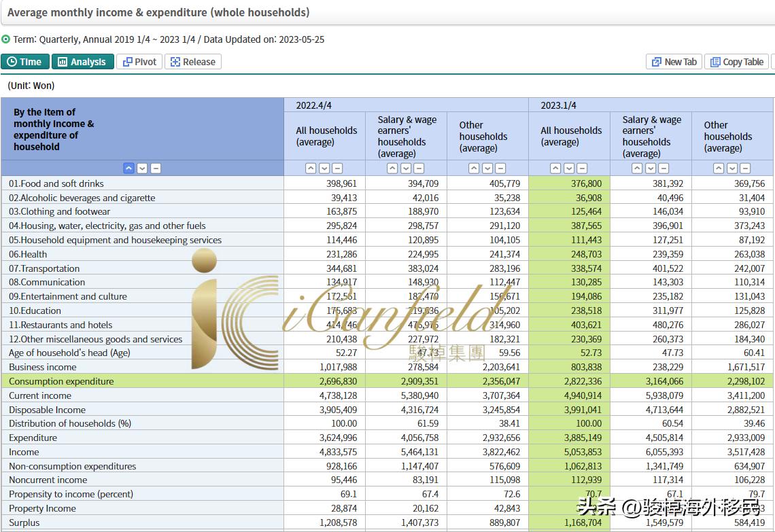Click the Disposable Income row label

point(47,410)
